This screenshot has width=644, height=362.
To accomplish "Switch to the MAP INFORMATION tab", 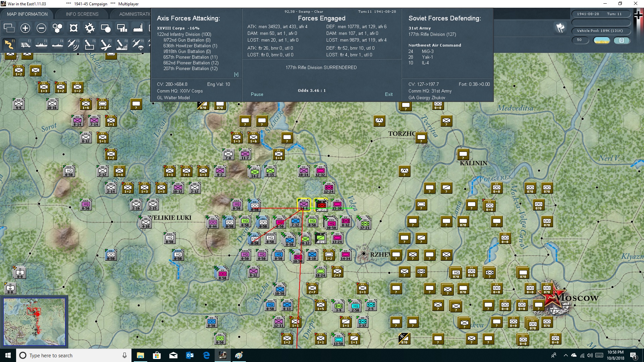I will pyautogui.click(x=27, y=14).
